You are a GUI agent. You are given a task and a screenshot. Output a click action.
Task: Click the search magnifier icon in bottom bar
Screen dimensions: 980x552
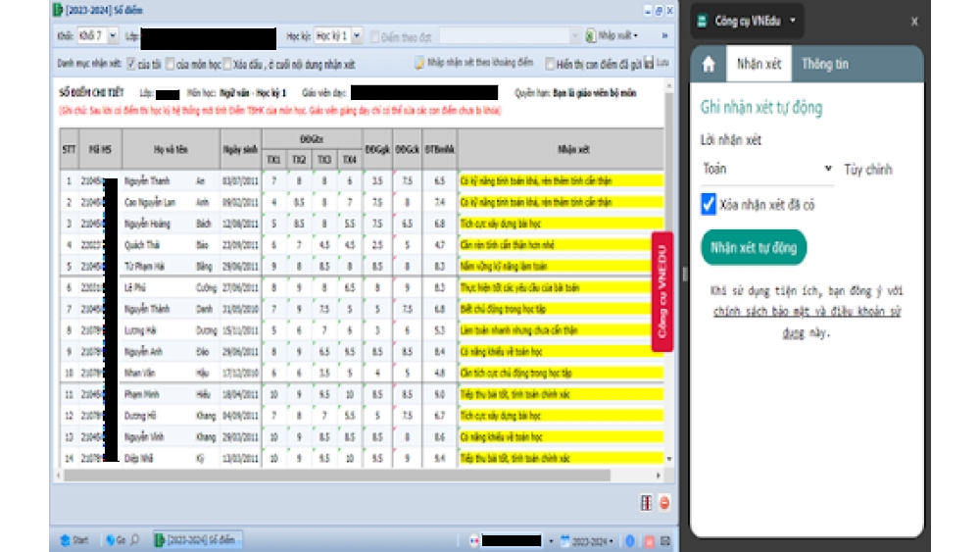point(134,540)
